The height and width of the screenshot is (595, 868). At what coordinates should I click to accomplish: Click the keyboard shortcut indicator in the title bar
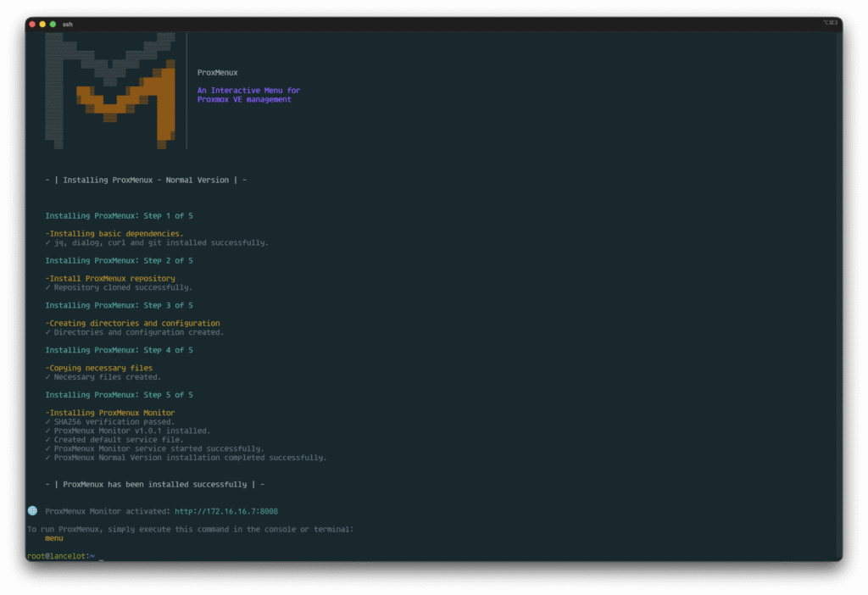tap(830, 24)
